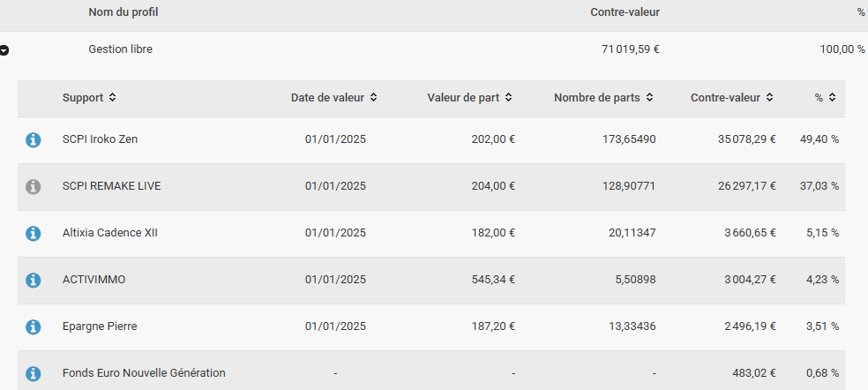Sort by Date de valeur
The height and width of the screenshot is (390, 868).
[x=374, y=97]
